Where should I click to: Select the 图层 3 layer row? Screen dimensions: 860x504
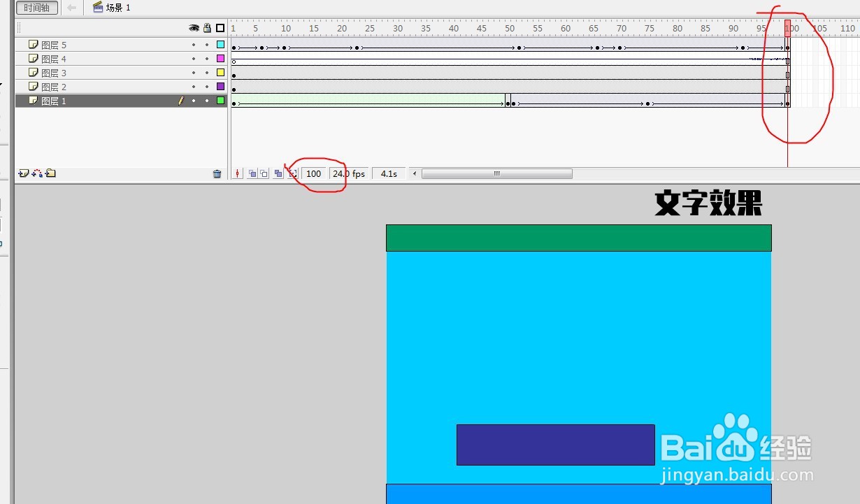coord(122,73)
